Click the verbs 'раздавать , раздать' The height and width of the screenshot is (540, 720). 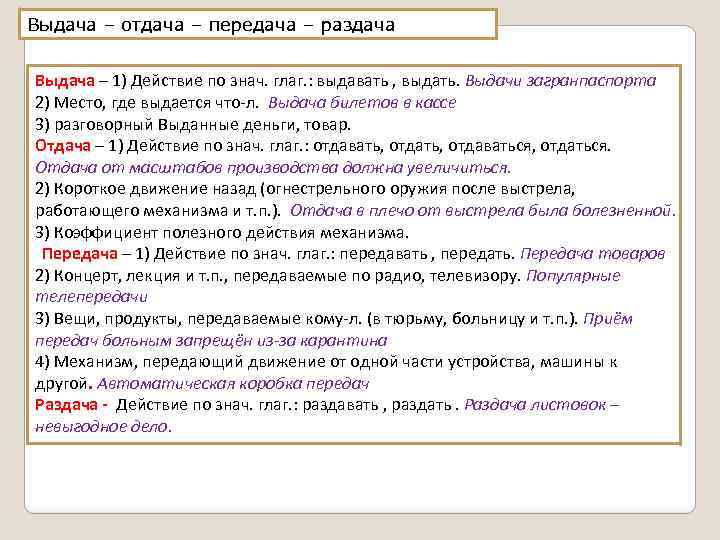click(377, 405)
